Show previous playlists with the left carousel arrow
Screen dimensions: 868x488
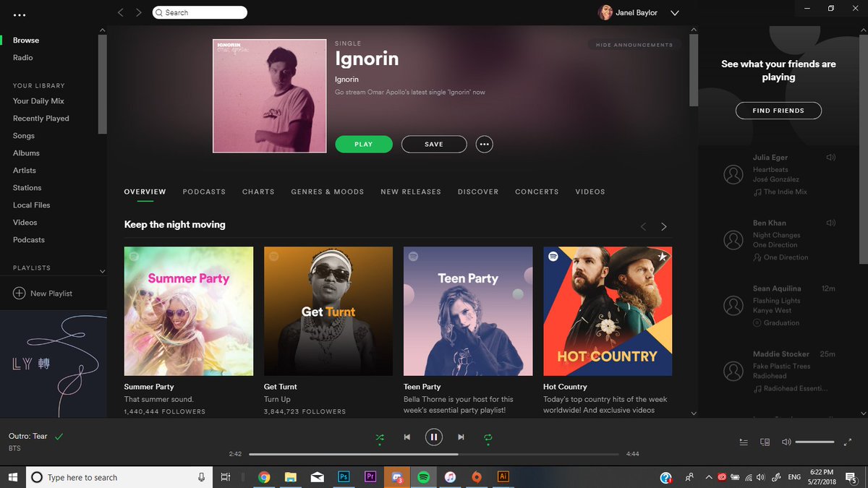click(x=644, y=226)
